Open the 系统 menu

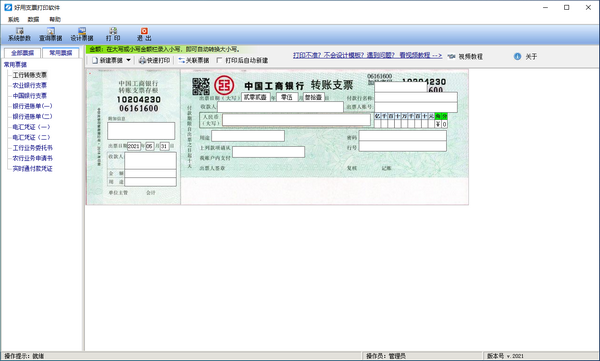(13, 19)
